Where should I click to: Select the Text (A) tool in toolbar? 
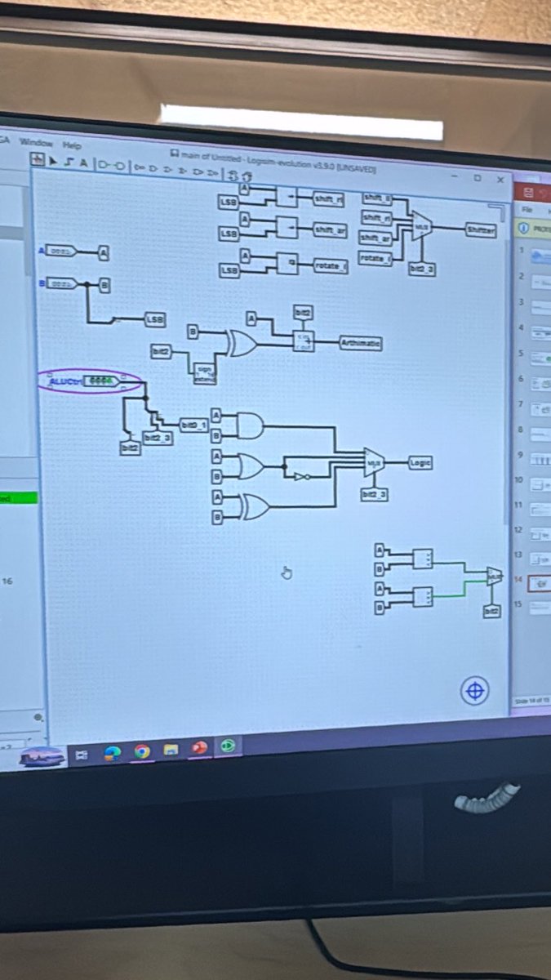83,163
